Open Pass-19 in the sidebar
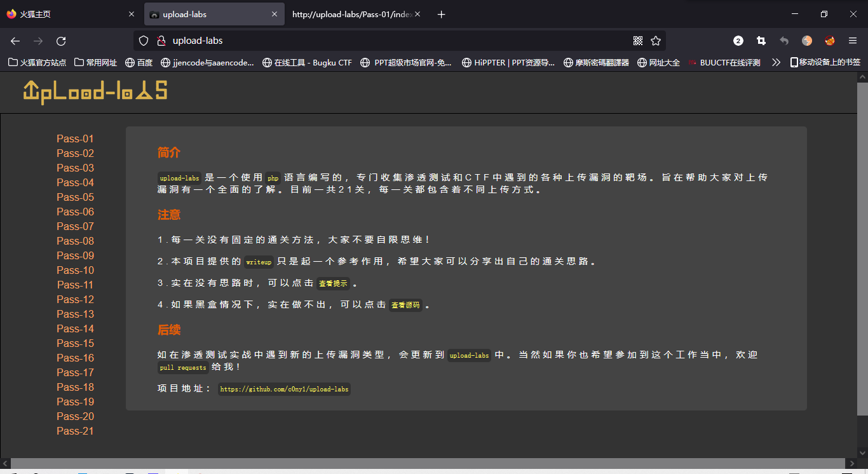Image resolution: width=868 pixels, height=474 pixels. click(x=75, y=402)
